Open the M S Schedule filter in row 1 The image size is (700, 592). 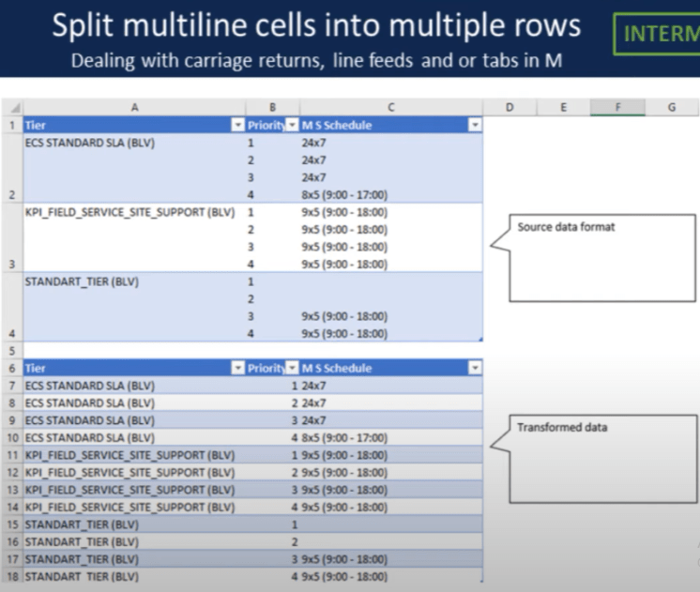point(475,126)
